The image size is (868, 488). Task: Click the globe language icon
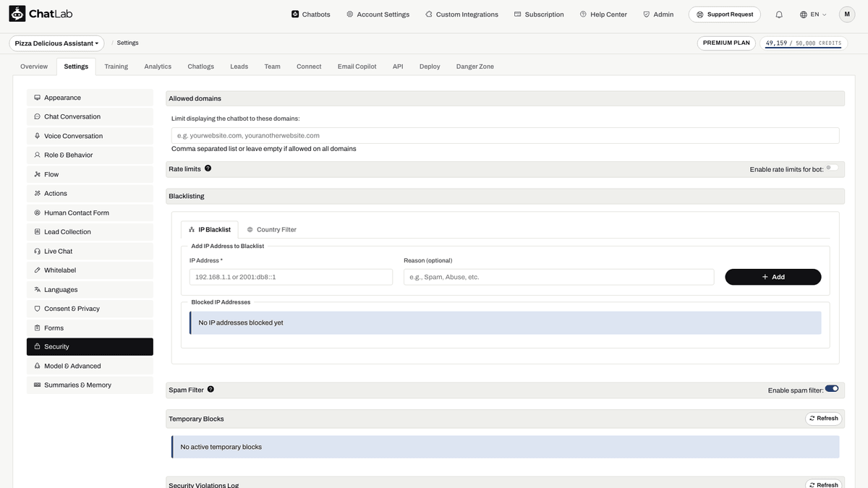(x=804, y=14)
